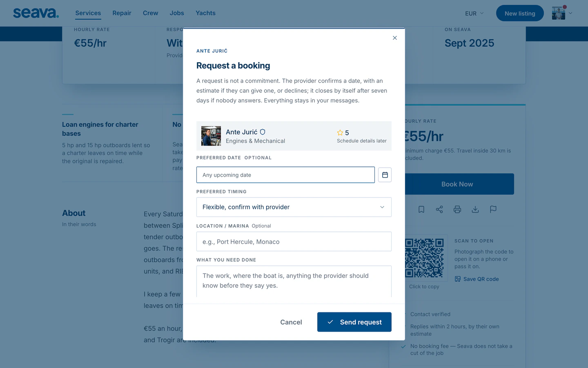
Task: Click the About section heading
Action: tap(74, 213)
